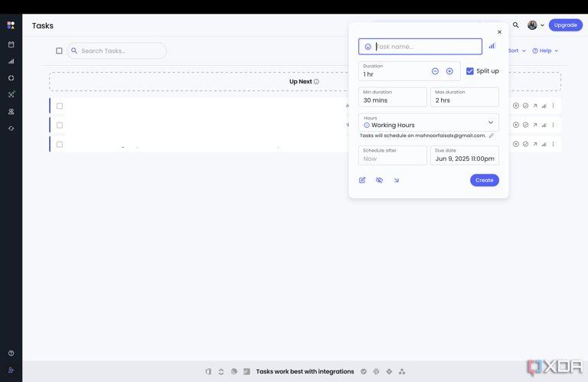Start the first task with its play icon
This screenshot has width=588, height=382.
click(x=516, y=106)
